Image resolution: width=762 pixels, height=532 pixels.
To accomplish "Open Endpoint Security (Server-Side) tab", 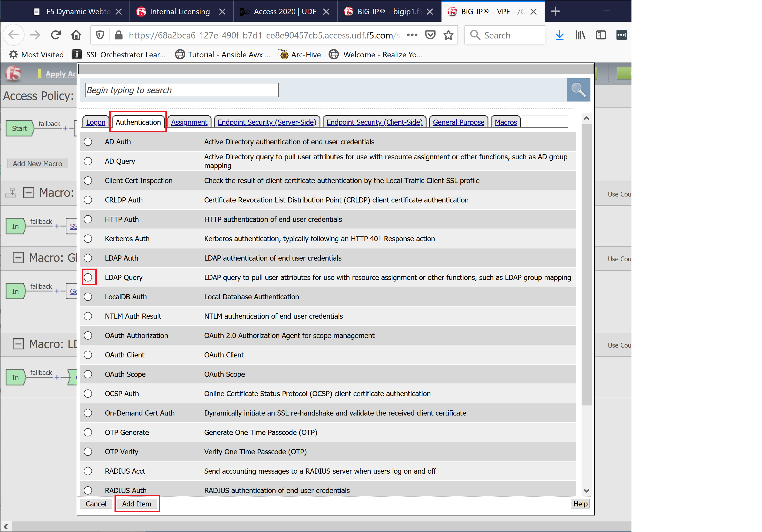I will point(267,122).
